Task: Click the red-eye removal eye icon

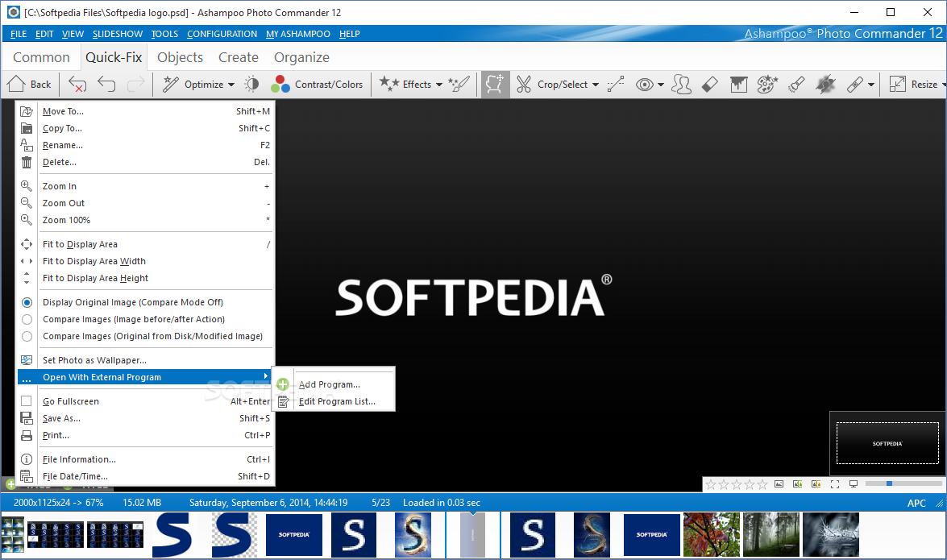Action: pyautogui.click(x=645, y=85)
